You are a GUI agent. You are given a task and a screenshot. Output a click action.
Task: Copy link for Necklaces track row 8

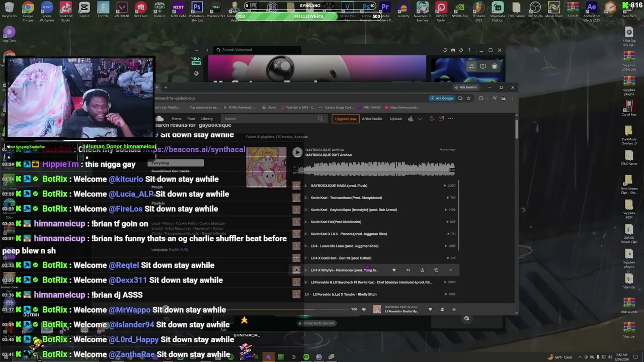(436, 270)
